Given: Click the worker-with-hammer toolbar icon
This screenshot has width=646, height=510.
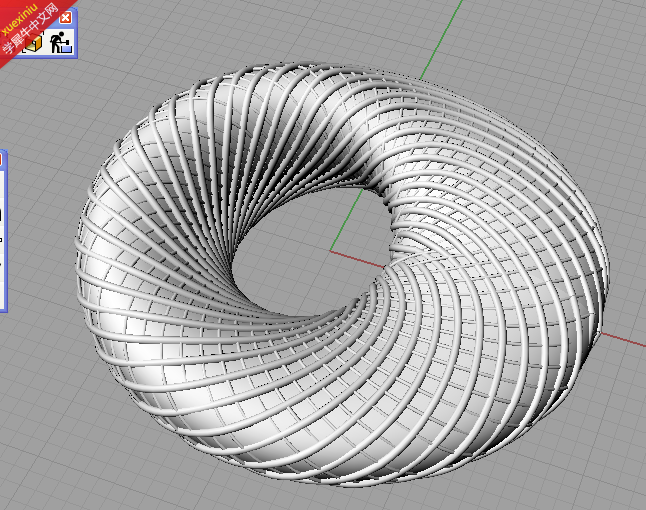Looking at the screenshot, I should pos(61,42).
